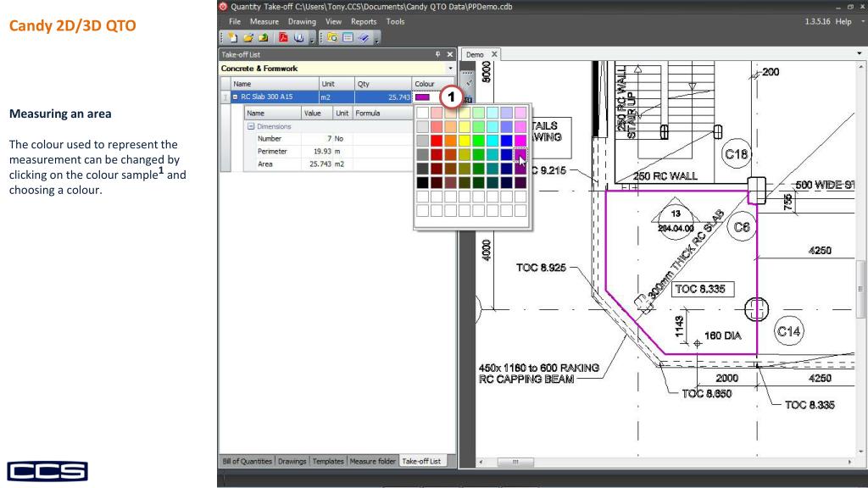Viewport: 868px width, 488px height.
Task: Pick the pure red palette swatch
Action: pos(437,141)
